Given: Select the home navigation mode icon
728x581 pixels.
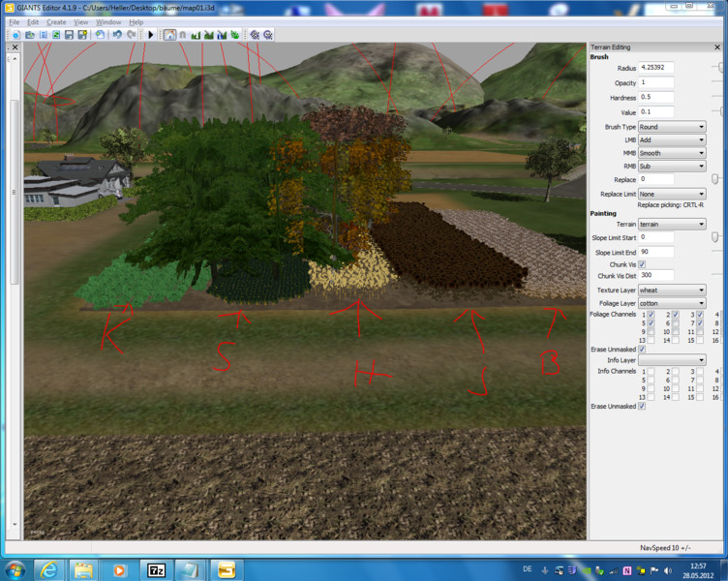Looking at the screenshot, I should (x=169, y=35).
